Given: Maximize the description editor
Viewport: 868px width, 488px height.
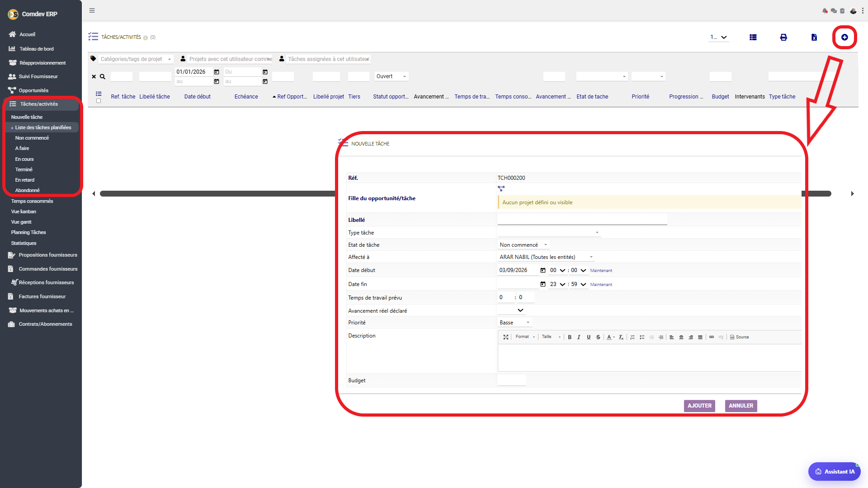Looking at the screenshot, I should pyautogui.click(x=506, y=337).
